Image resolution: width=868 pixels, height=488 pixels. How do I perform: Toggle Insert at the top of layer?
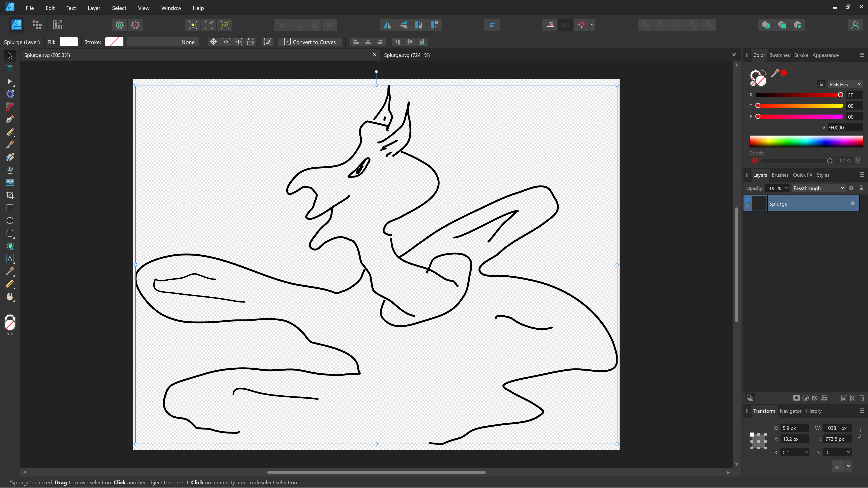[x=782, y=25]
